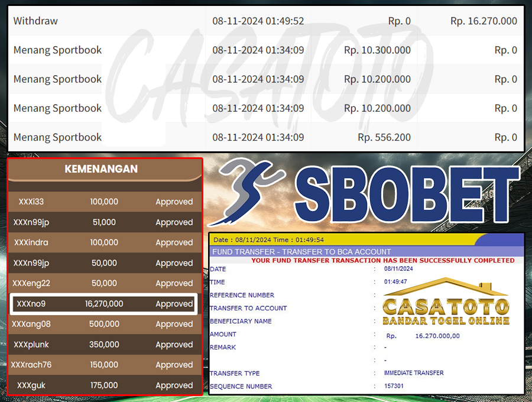
Task: Select the Menang Sportbook Rp. 10.300.000 entry
Action: pos(265,50)
